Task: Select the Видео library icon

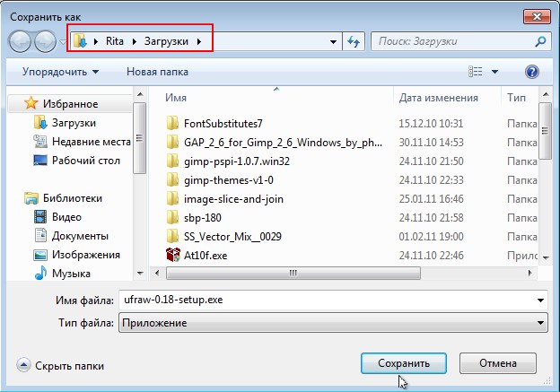Action: (41, 216)
